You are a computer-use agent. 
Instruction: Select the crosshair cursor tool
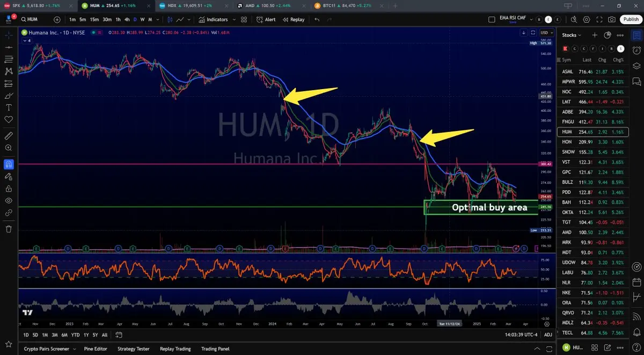point(9,35)
